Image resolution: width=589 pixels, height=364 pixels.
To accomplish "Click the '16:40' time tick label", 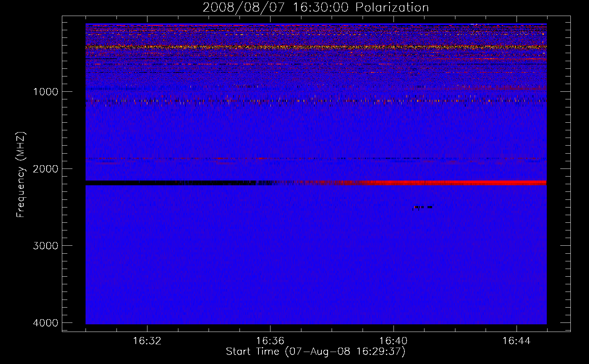I will (x=393, y=341).
